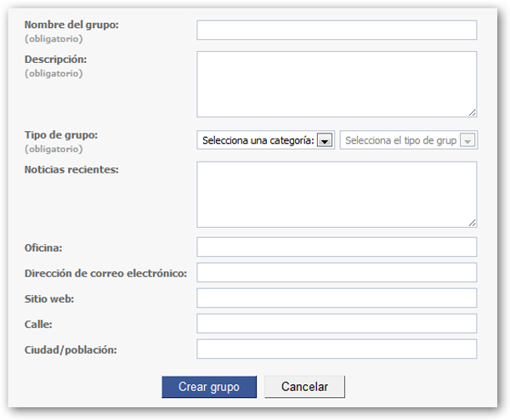Viewport: 510px width, 420px height.
Task: Grab the Descripción text area resize handle
Action: pos(473,112)
